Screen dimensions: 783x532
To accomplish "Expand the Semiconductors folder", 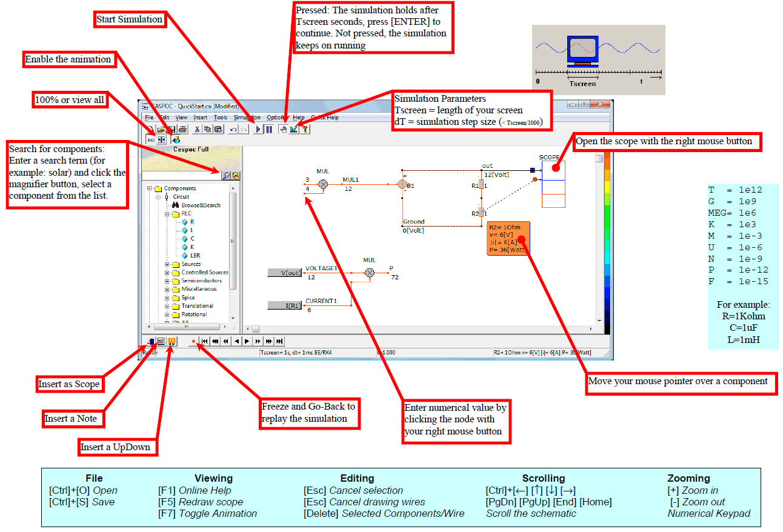I will point(167,281).
